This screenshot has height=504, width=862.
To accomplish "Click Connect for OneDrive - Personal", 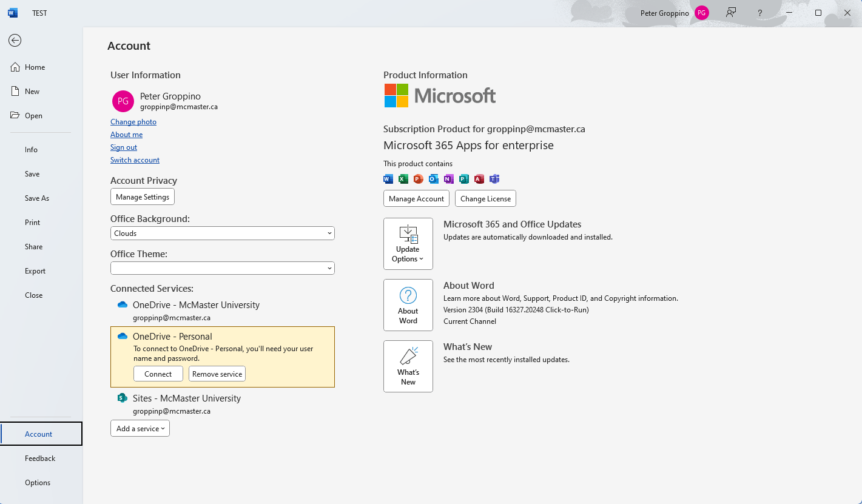I will (x=158, y=374).
